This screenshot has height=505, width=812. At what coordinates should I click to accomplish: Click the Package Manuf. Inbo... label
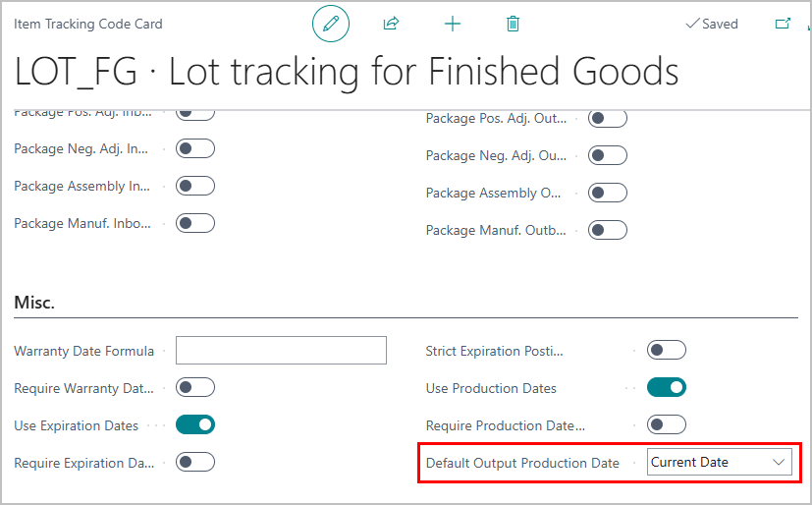(82, 223)
